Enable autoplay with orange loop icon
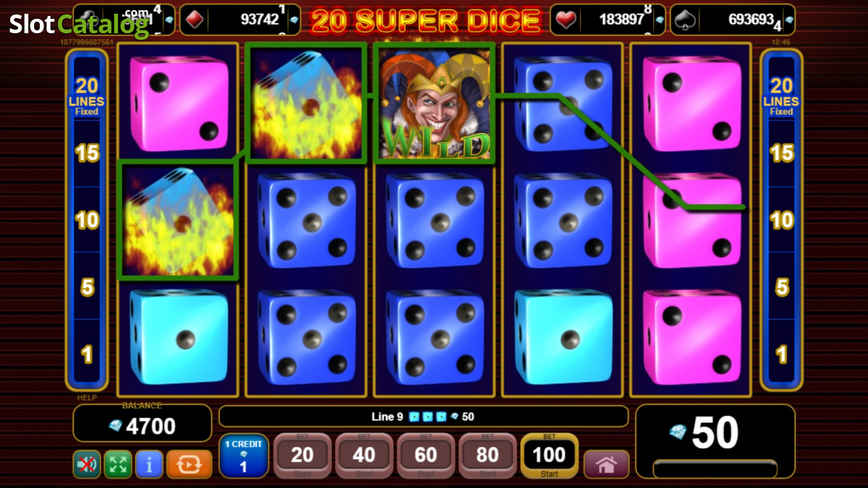This screenshot has width=868, height=488. (x=189, y=464)
